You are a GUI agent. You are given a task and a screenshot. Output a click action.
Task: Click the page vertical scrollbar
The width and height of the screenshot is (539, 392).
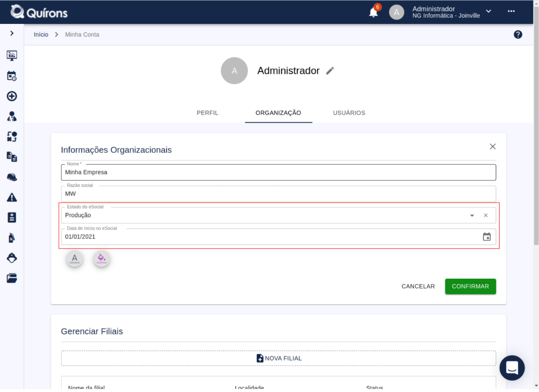536,125
